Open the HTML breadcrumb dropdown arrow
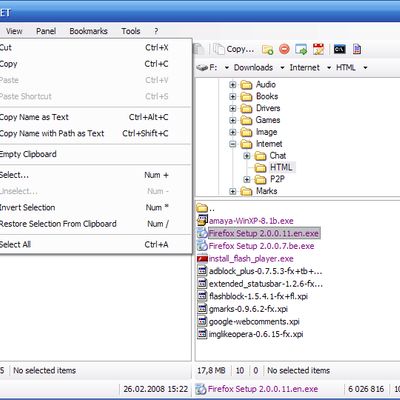The width and height of the screenshot is (400, 400). pos(365,68)
